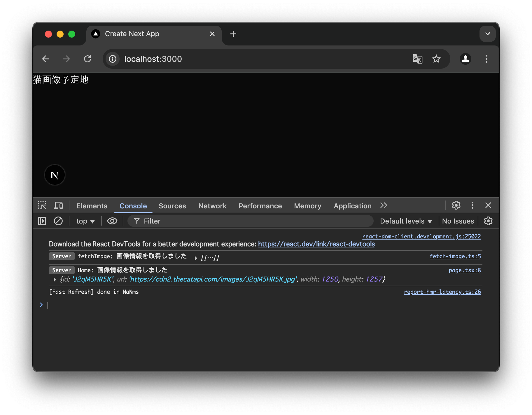Select the inspect element tool
The height and width of the screenshot is (415, 532).
[x=42, y=205]
